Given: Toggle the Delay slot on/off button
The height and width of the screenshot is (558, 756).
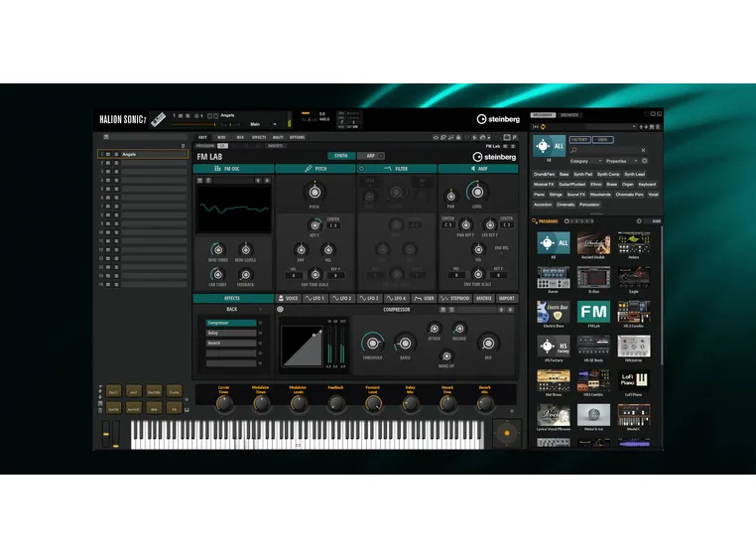Looking at the screenshot, I should click(x=260, y=333).
